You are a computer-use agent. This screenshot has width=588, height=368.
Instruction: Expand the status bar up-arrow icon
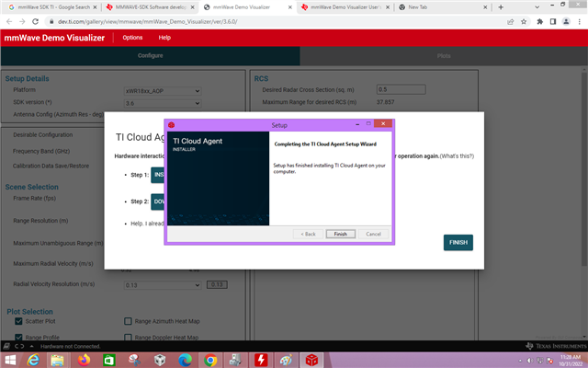coord(31,346)
